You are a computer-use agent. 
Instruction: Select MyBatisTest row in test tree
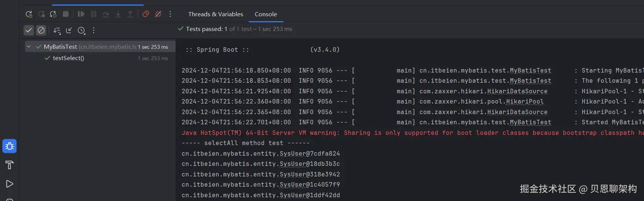(x=100, y=46)
